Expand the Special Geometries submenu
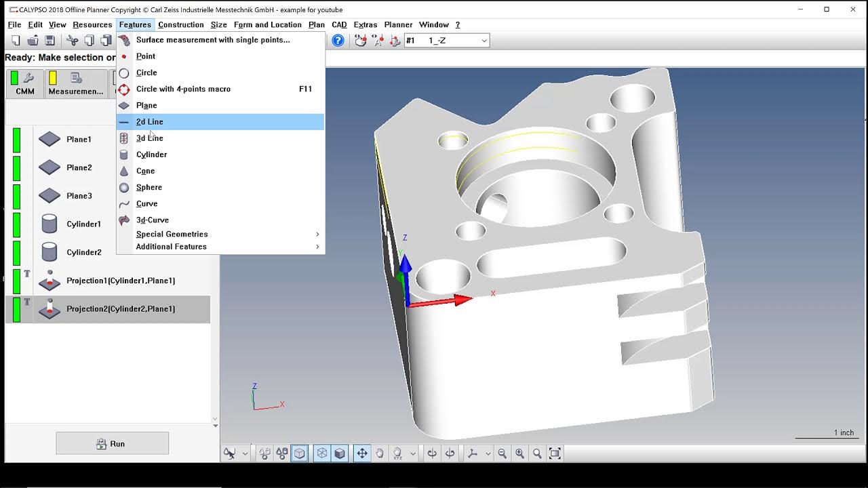Screen dimensions: 868x488 pyautogui.click(x=220, y=234)
